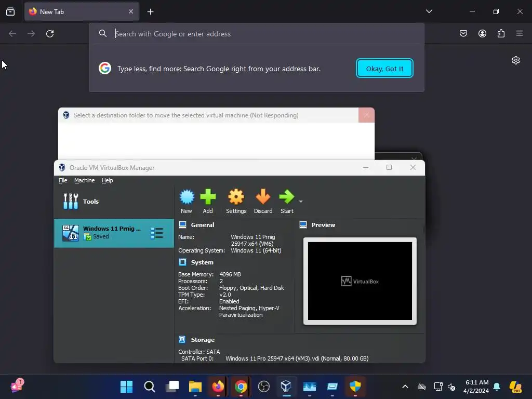Viewport: 532px width, 399px height.
Task: Open notifications bell in system tray
Action: 497,387
